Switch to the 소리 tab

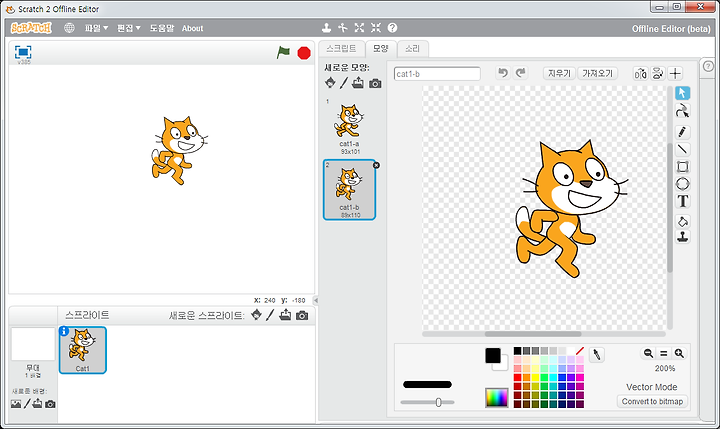pyautogui.click(x=412, y=49)
